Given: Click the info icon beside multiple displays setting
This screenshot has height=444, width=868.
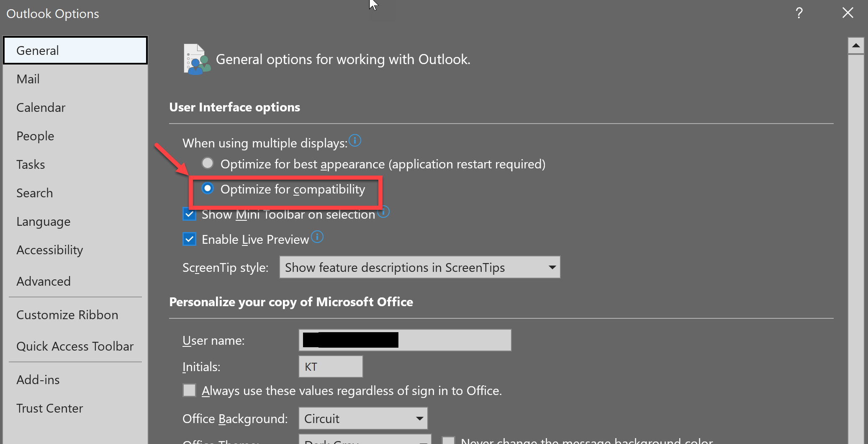Looking at the screenshot, I should [x=355, y=141].
